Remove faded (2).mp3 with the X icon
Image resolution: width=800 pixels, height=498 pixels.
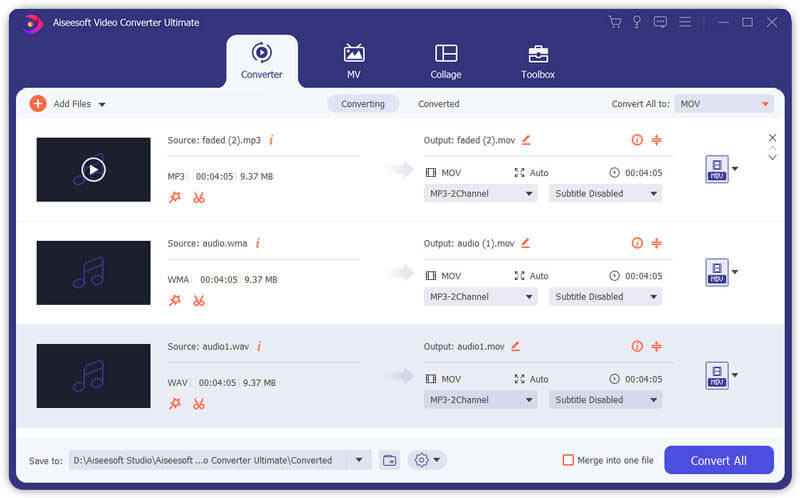tap(772, 138)
